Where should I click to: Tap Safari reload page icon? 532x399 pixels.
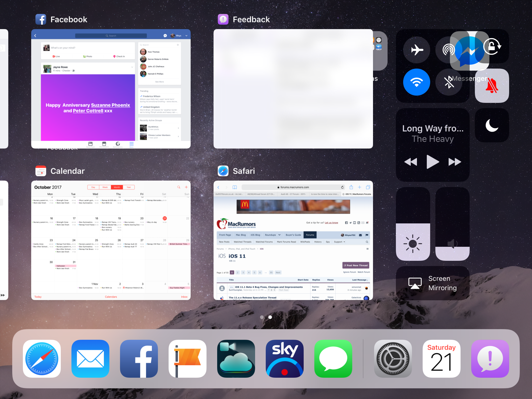342,187
